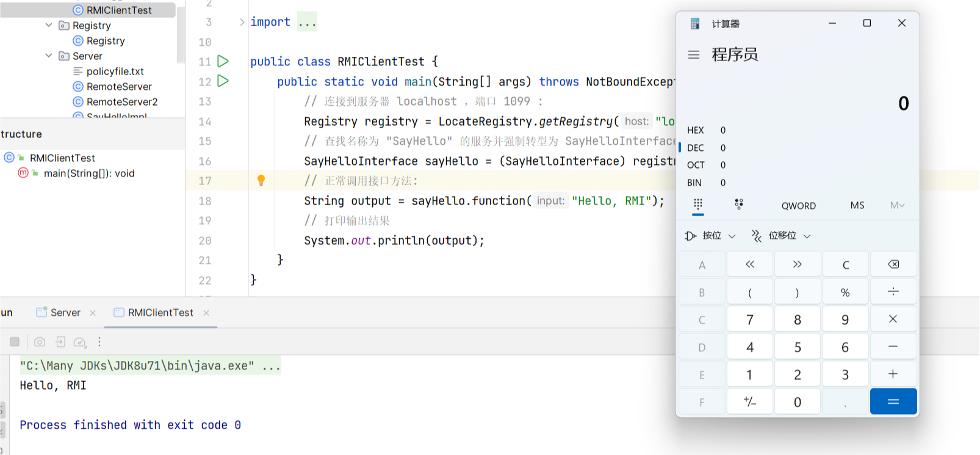Viewport: 980px width, 455px height.
Task: Switch to the Server run tab
Action: tap(65, 313)
